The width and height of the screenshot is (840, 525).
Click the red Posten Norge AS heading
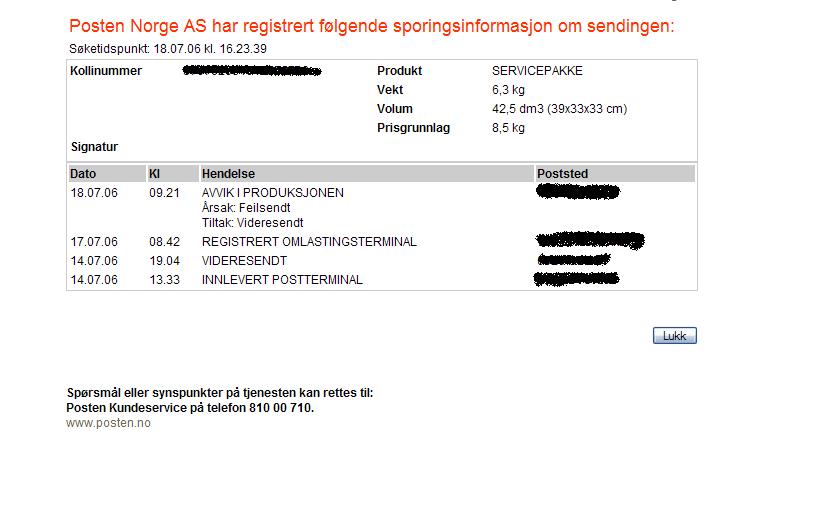coord(370,26)
